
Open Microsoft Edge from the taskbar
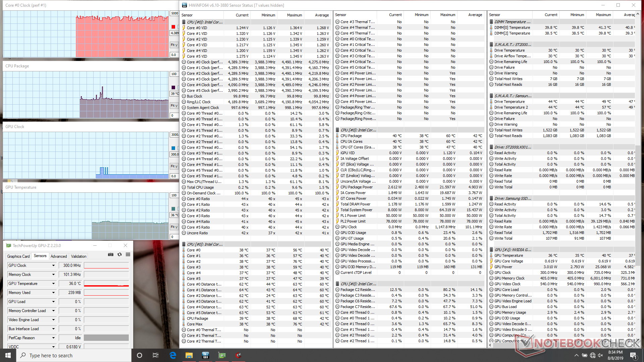(x=173, y=355)
